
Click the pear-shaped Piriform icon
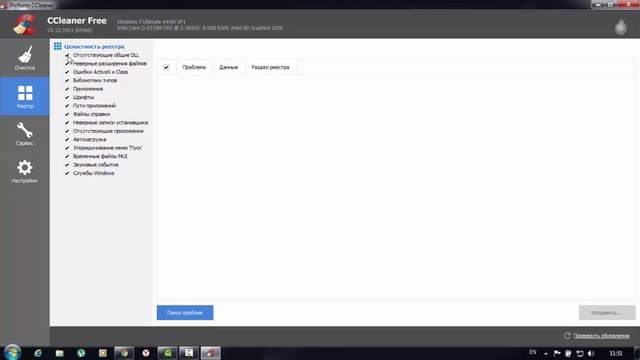621,27
